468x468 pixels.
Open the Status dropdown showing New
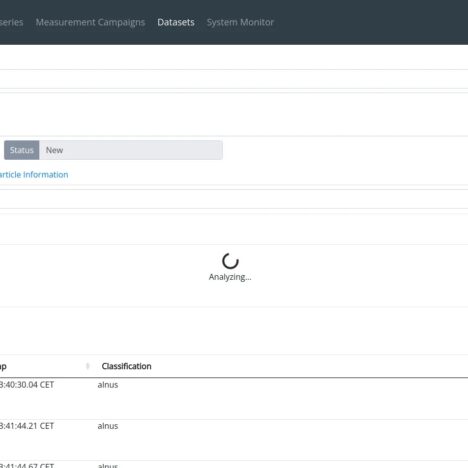131,150
